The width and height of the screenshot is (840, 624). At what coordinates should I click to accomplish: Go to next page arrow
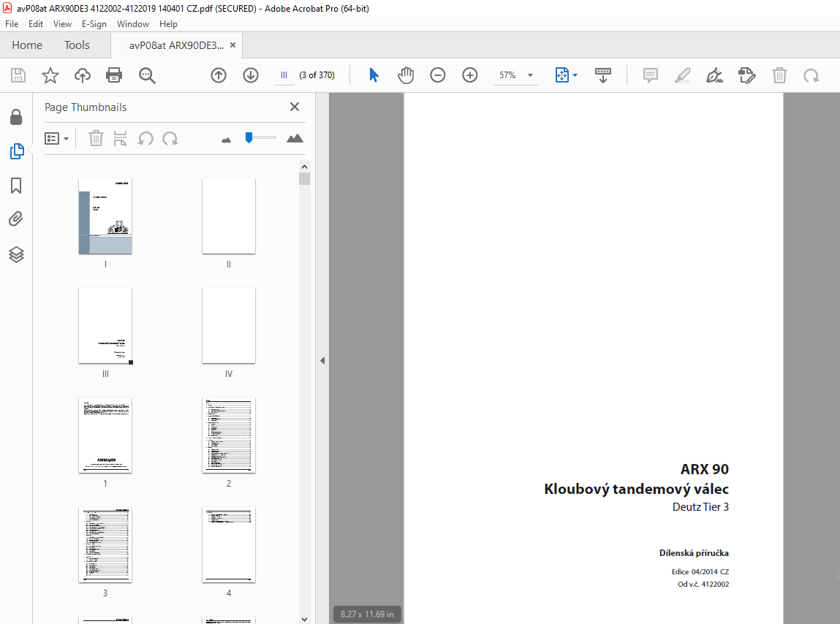click(251, 75)
